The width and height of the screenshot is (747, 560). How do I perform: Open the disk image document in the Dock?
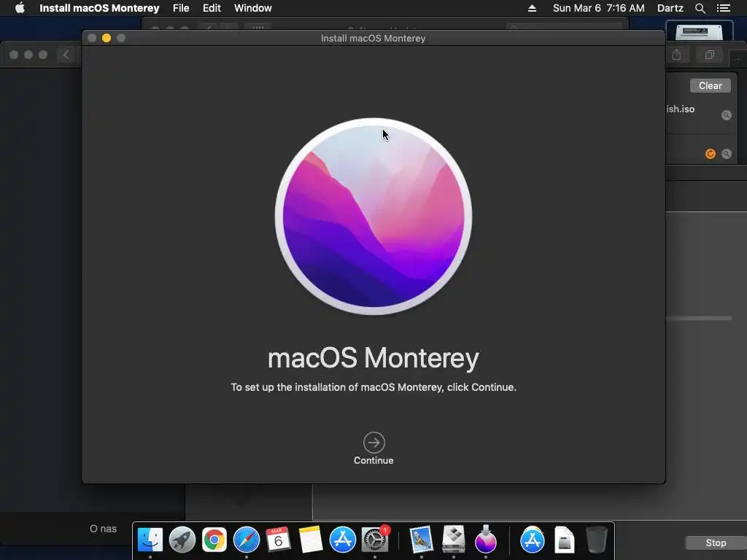(565, 540)
